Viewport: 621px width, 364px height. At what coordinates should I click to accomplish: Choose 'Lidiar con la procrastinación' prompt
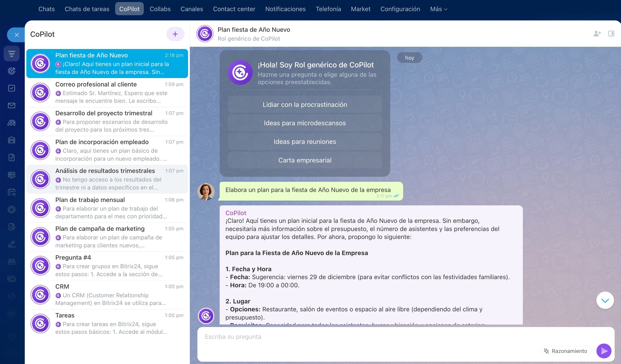[305, 105]
